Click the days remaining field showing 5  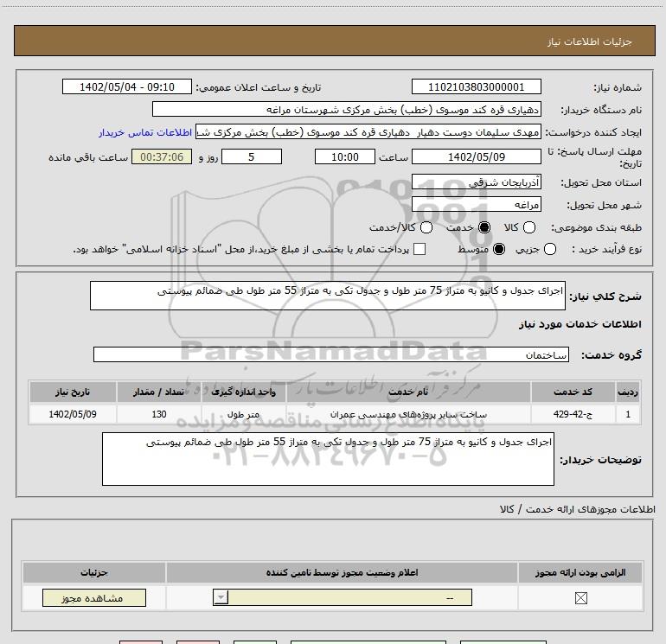coord(252,157)
